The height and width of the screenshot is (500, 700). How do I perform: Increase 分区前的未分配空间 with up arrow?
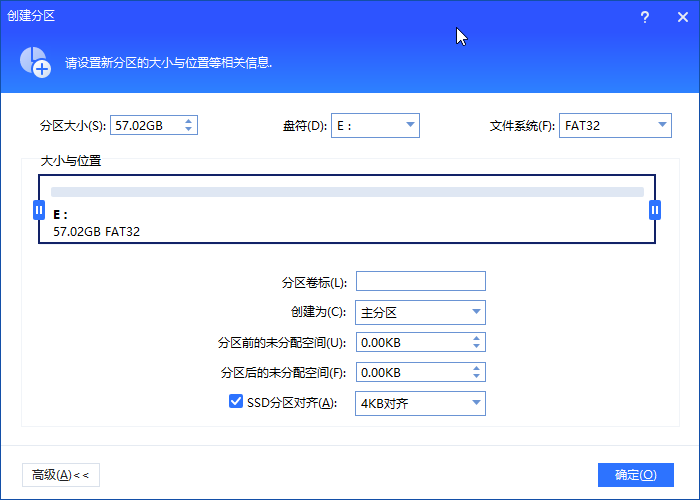click(476, 338)
